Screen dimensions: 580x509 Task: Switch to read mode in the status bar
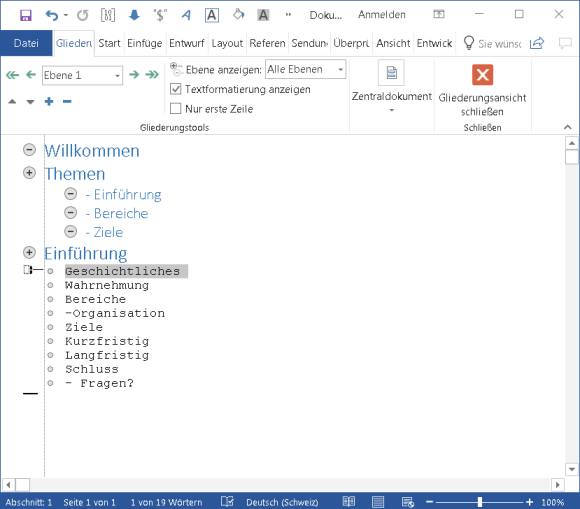point(348,502)
